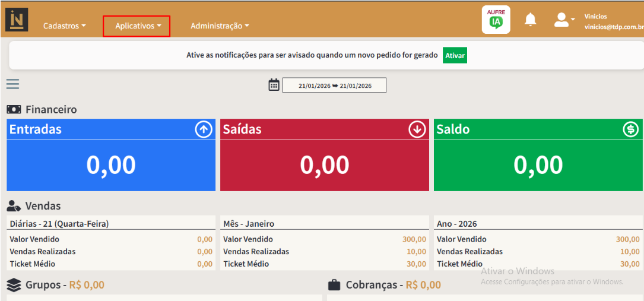Select the green Saldo card value
644x301 pixels.
coord(538,165)
